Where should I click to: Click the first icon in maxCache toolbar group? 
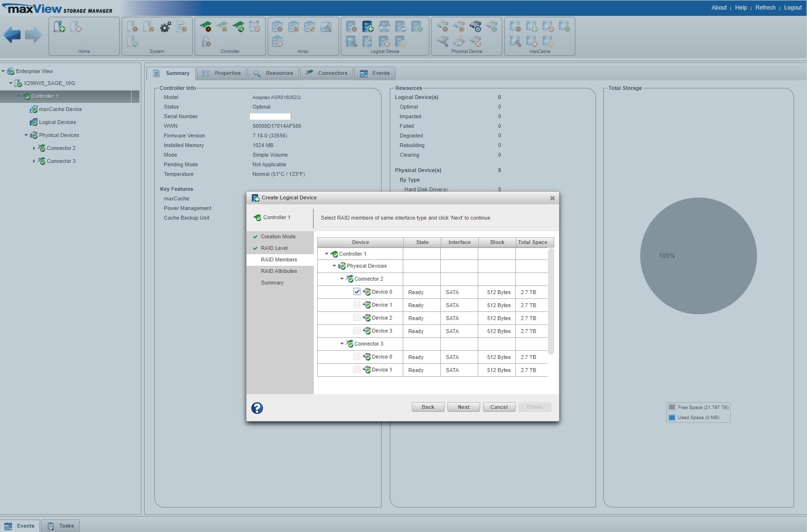[x=515, y=26]
